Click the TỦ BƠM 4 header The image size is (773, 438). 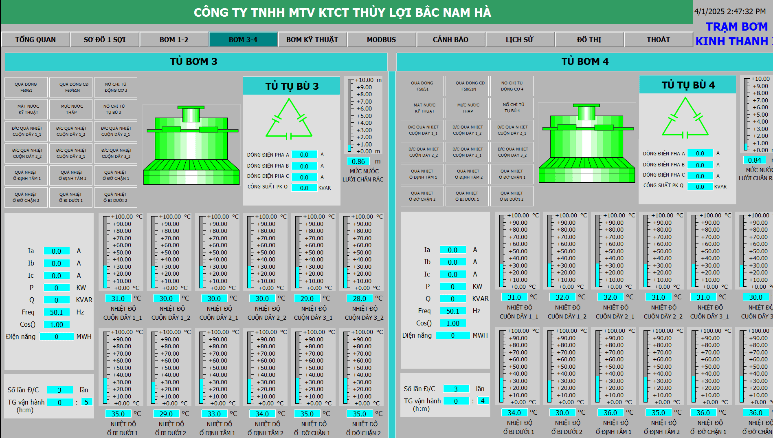coord(585,62)
